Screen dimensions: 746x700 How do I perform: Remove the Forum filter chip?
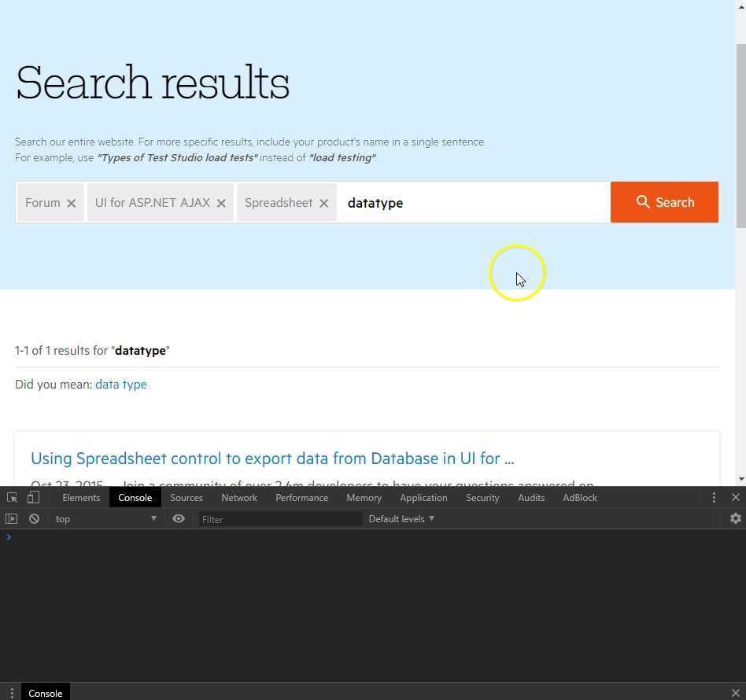(x=71, y=203)
